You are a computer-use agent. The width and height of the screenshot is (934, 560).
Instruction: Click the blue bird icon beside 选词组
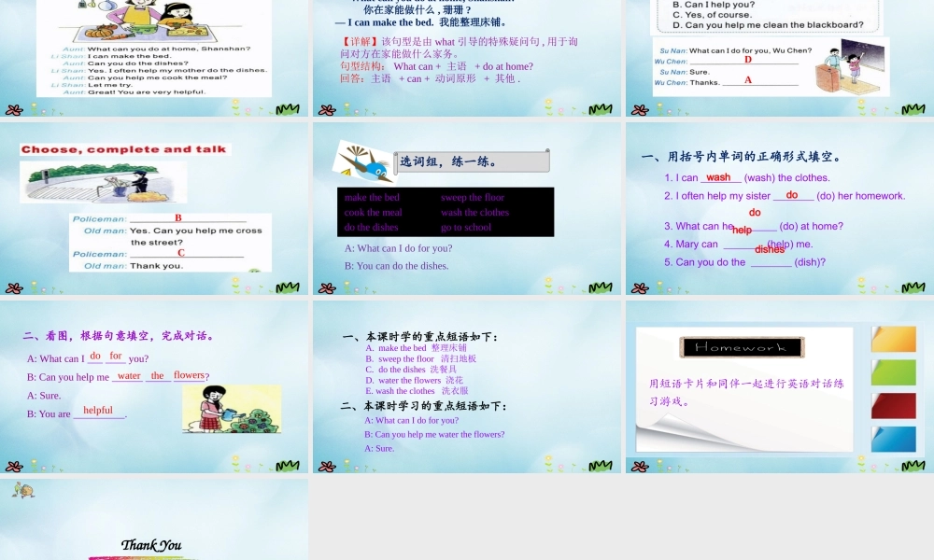pyautogui.click(x=363, y=161)
